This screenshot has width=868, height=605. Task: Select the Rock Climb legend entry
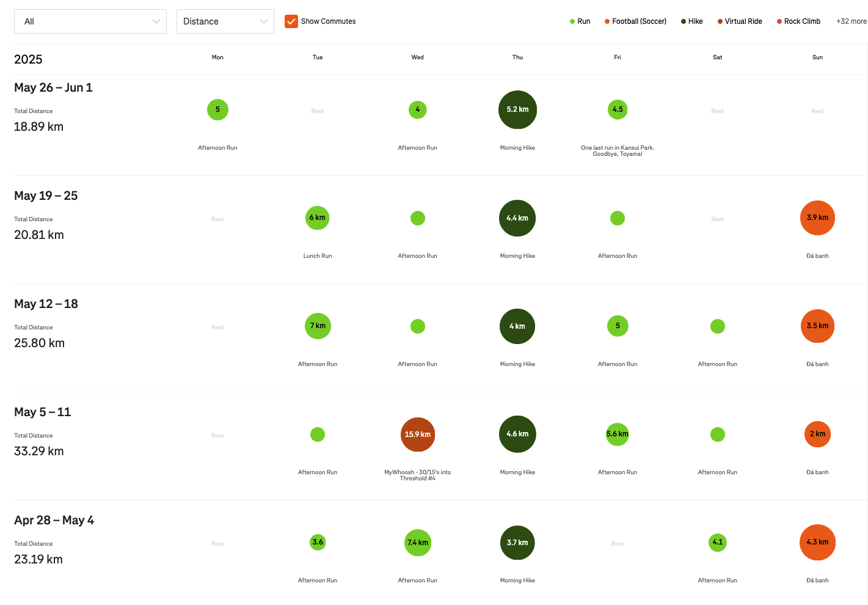pyautogui.click(x=798, y=21)
